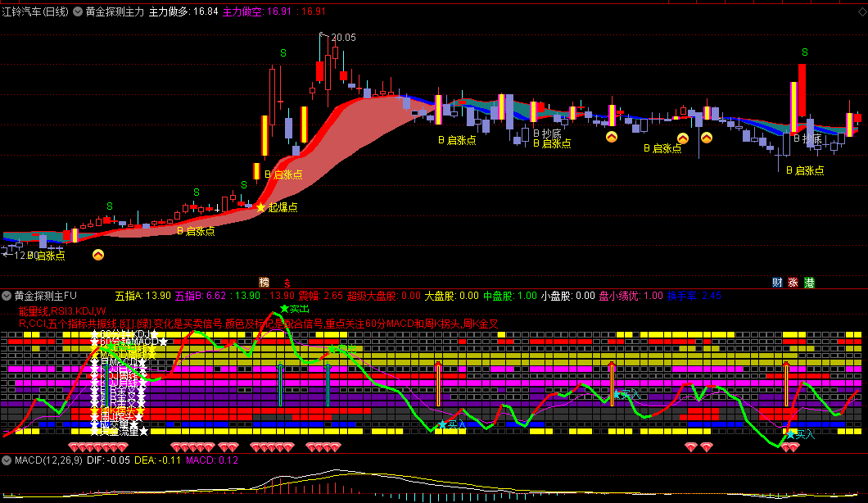Open the brown 榜 ranking icon
The width and height of the screenshot is (868, 503).
point(264,283)
